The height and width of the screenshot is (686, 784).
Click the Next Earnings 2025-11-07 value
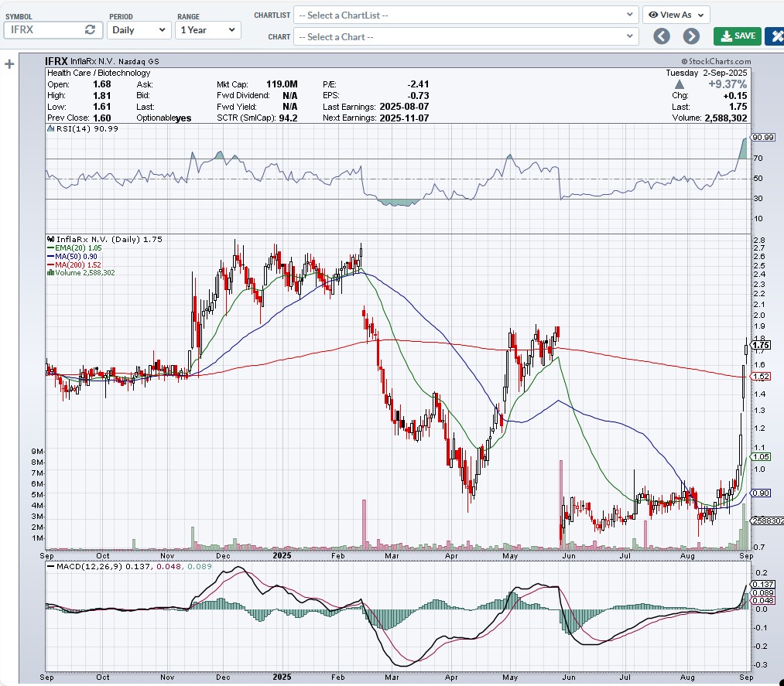click(404, 118)
